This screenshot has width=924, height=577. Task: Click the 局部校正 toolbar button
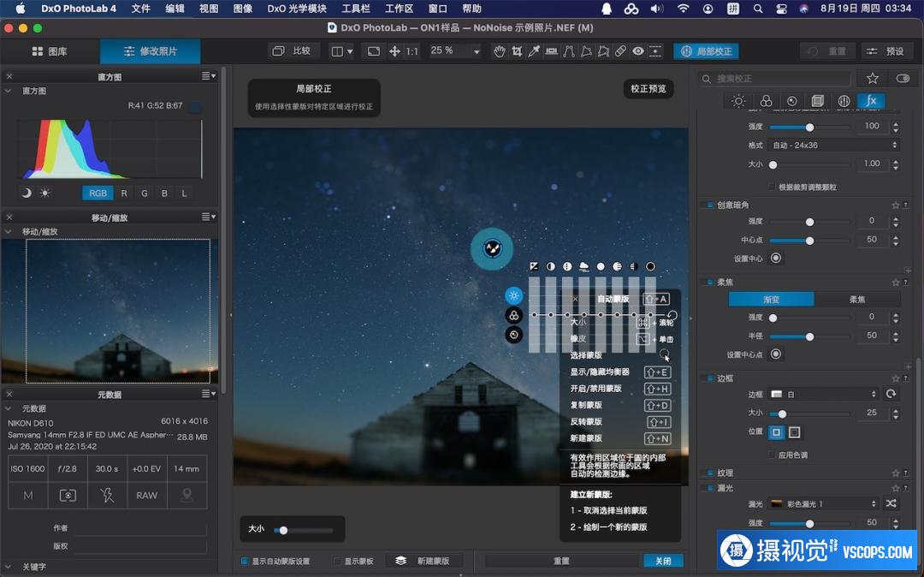pyautogui.click(x=706, y=51)
